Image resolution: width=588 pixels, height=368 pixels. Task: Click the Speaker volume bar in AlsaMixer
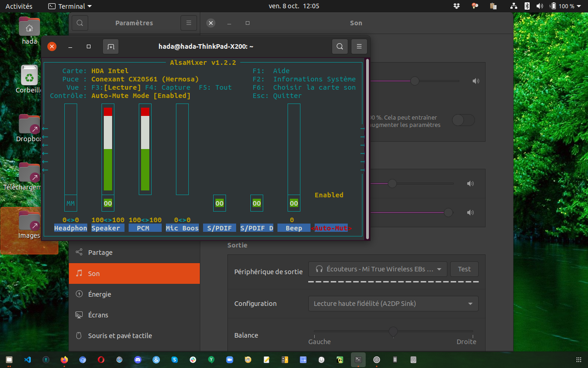(x=108, y=149)
